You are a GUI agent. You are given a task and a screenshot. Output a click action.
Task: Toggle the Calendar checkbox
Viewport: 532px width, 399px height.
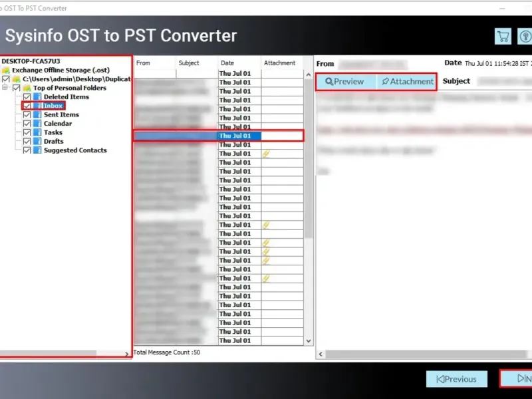pos(27,124)
